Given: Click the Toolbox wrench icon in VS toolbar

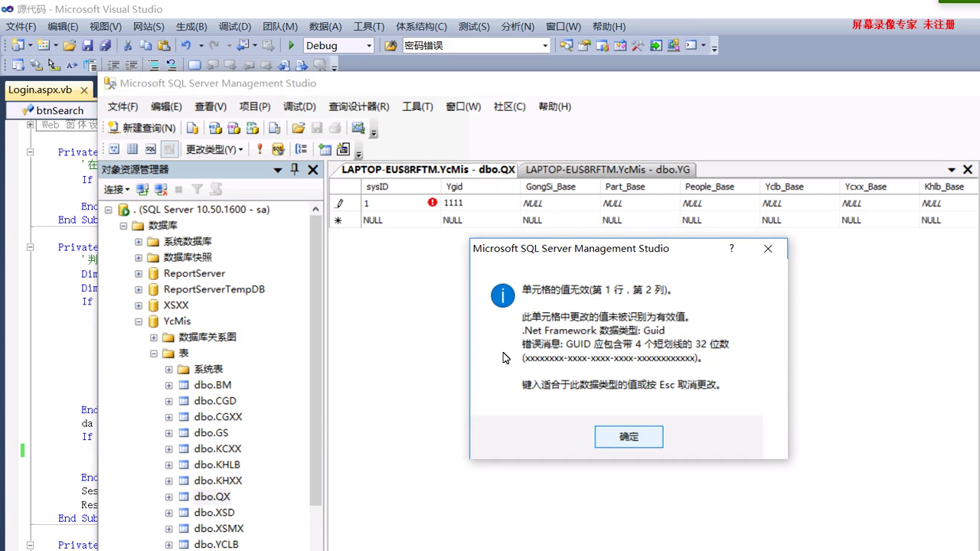Looking at the screenshot, I should pos(637,45).
